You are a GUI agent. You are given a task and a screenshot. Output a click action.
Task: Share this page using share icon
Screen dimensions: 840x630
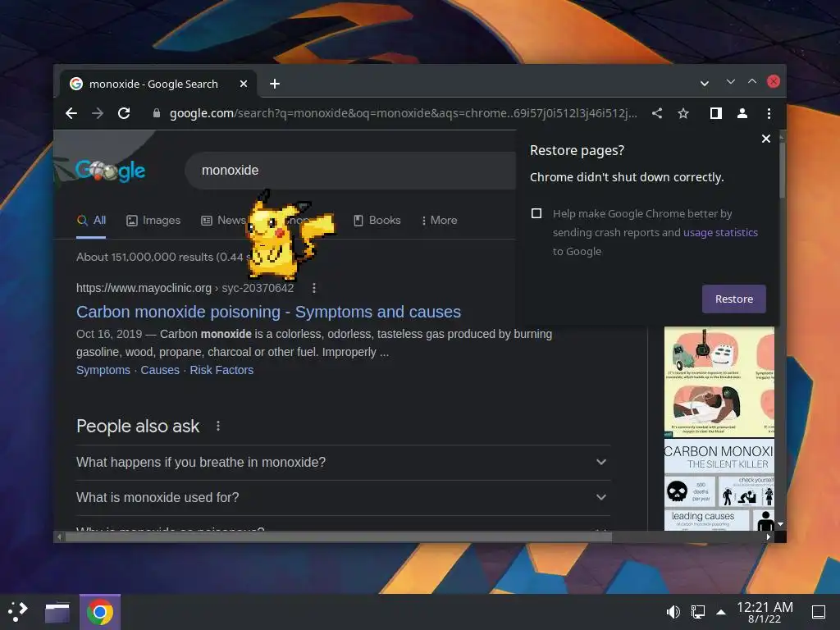[657, 113]
